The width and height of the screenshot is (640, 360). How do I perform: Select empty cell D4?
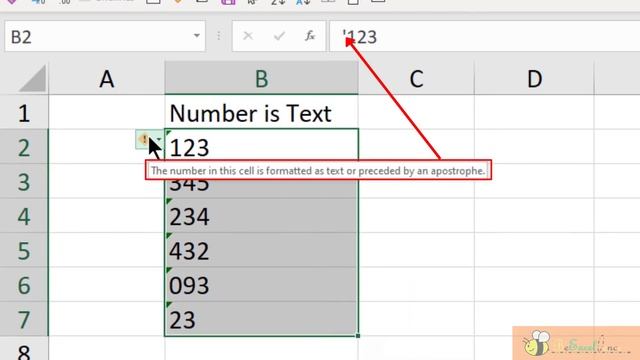point(534,216)
